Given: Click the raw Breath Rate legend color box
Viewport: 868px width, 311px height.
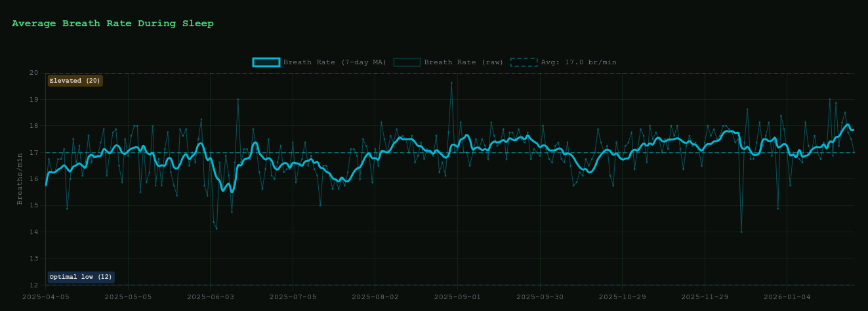Looking at the screenshot, I should pos(407,62).
